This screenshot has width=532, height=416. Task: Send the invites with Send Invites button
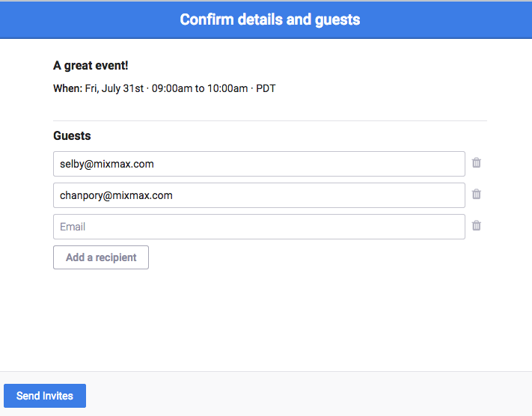pos(45,396)
